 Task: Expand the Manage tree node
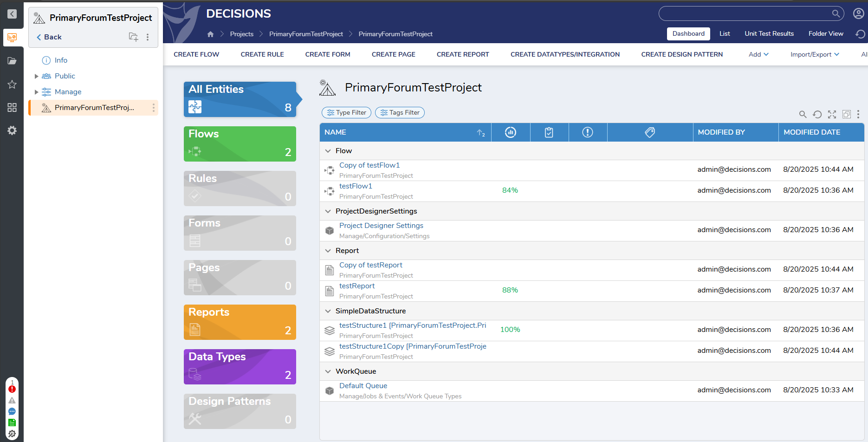[x=36, y=92]
